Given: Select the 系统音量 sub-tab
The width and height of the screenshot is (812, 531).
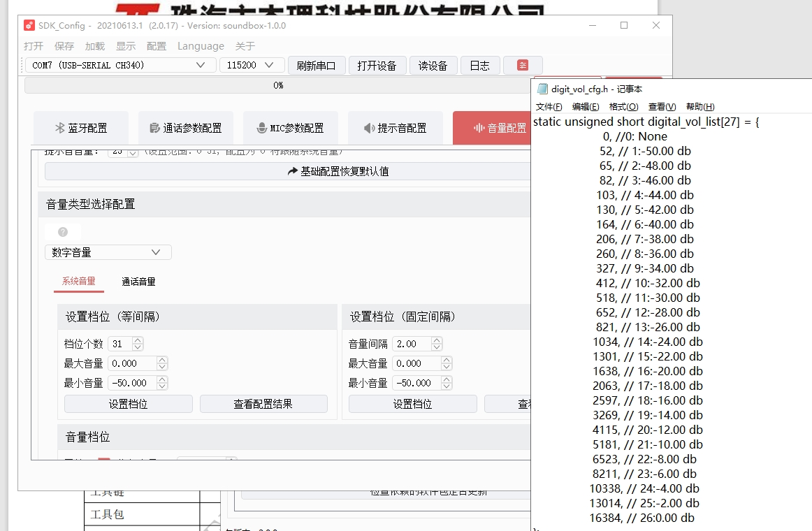Looking at the screenshot, I should pos(79,281).
